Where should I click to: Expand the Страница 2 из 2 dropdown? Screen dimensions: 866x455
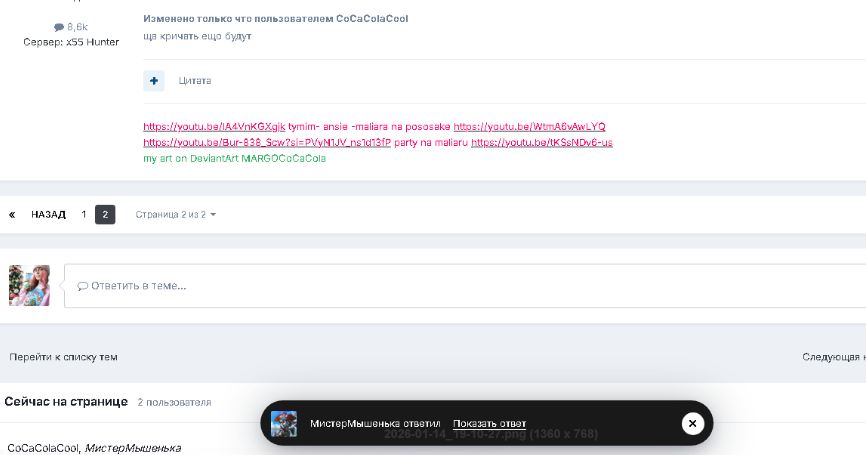176,214
